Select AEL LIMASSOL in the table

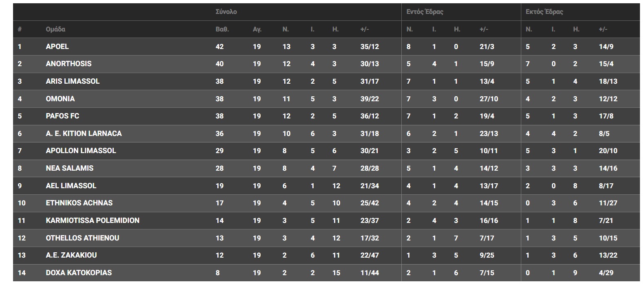71,186
